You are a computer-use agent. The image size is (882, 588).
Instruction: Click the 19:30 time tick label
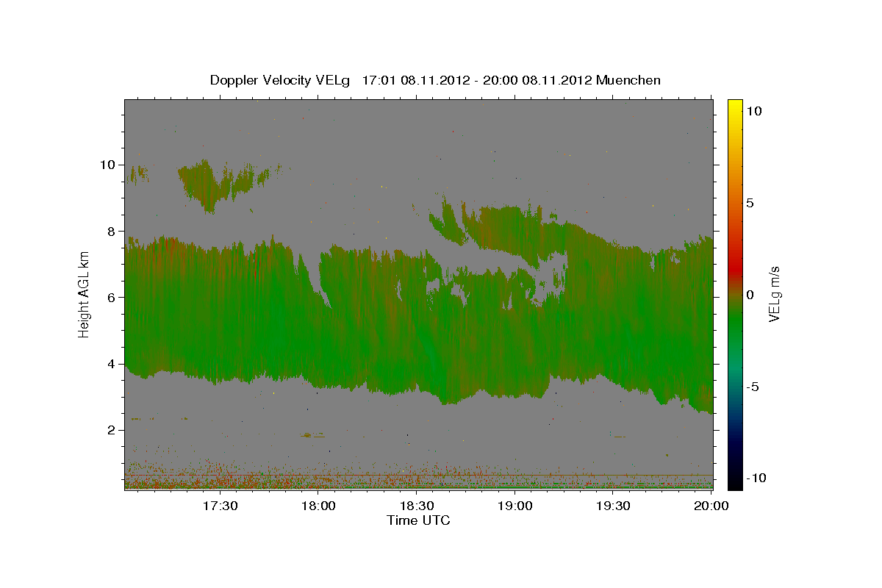tap(614, 506)
